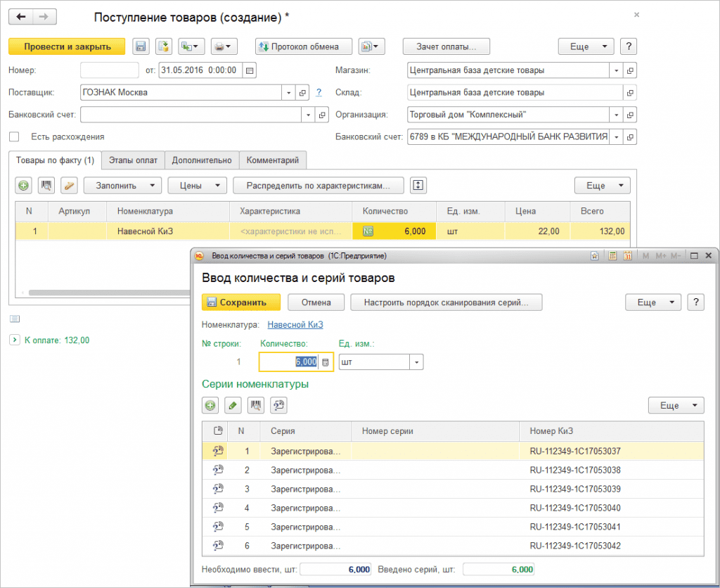Expand the Поставщик dropdown arrow
This screenshot has width=720, height=588.
point(289,92)
